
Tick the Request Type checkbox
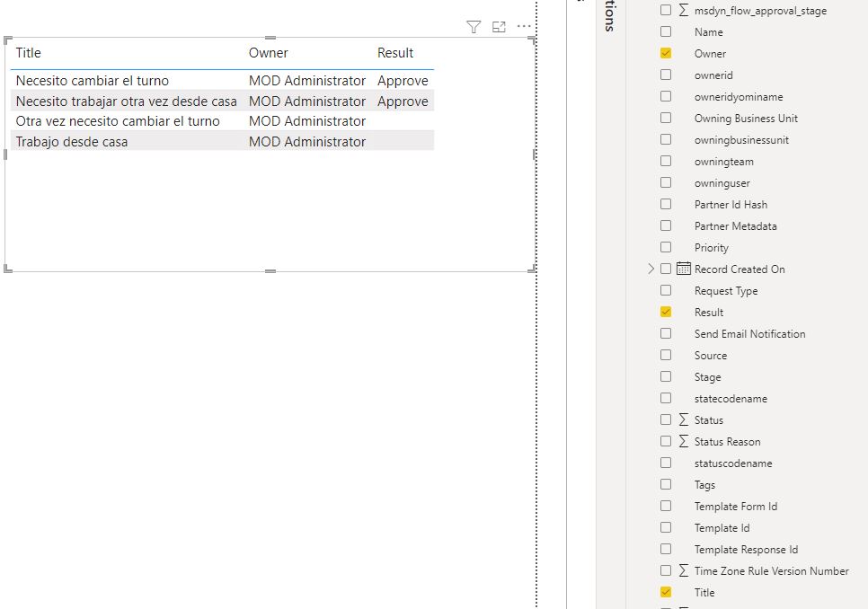tap(666, 290)
